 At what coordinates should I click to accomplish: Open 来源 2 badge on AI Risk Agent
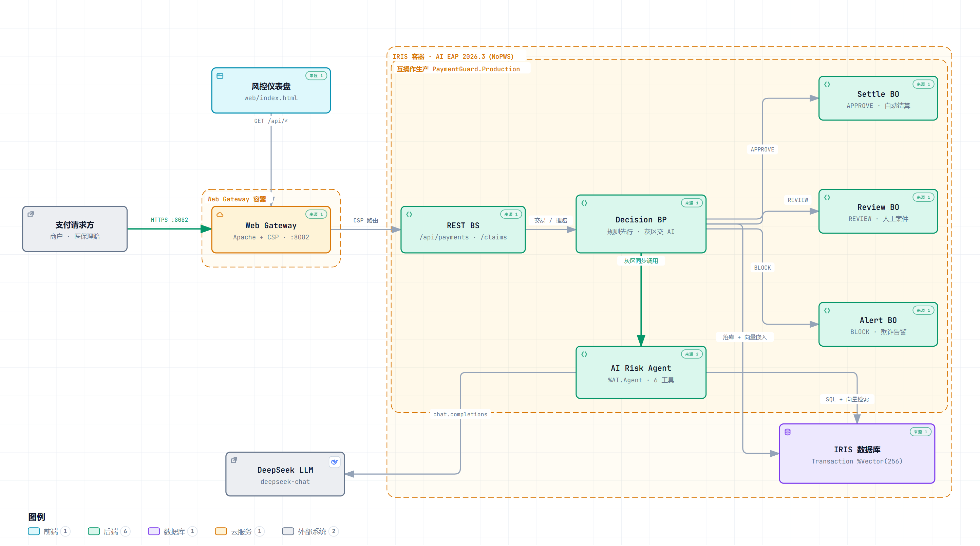click(692, 354)
